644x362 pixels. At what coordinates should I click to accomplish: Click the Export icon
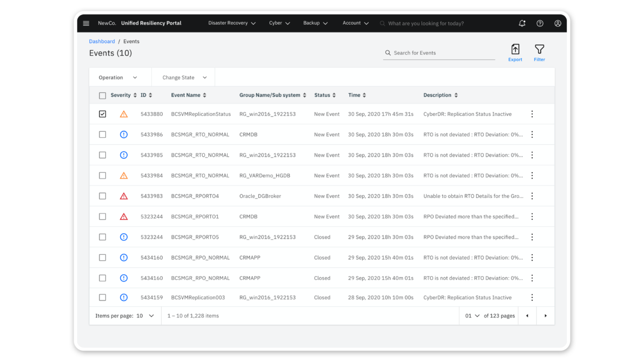point(515,50)
